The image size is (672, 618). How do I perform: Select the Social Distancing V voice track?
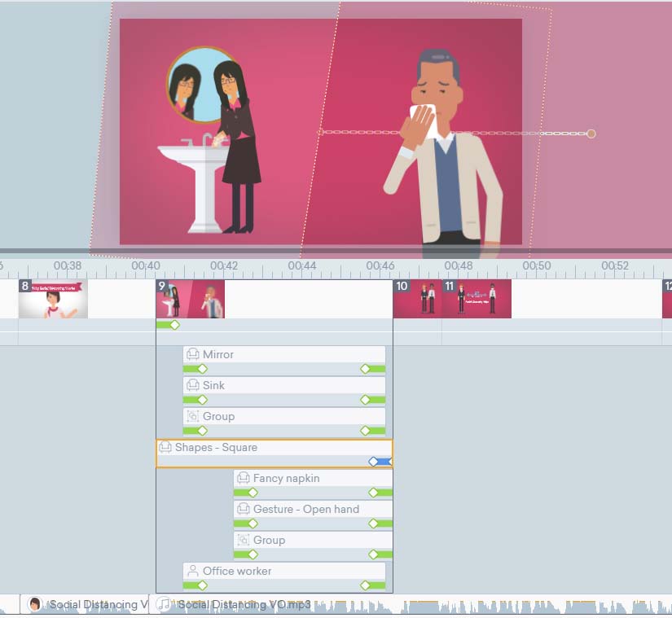coord(84,604)
